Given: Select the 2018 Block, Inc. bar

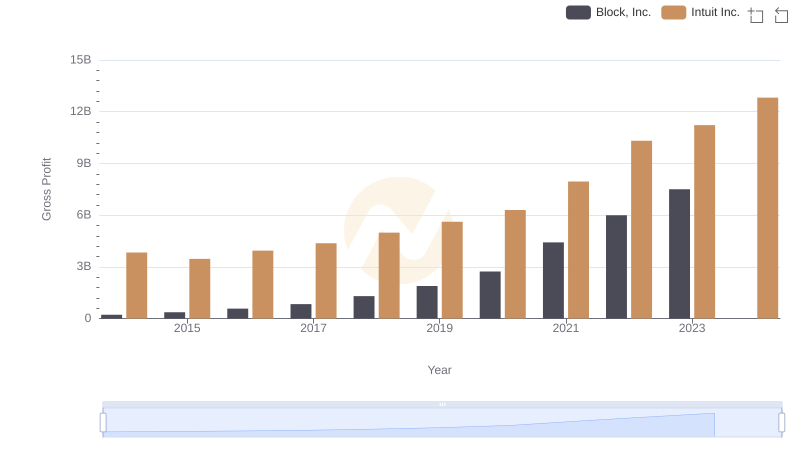Looking at the screenshot, I should click(364, 307).
